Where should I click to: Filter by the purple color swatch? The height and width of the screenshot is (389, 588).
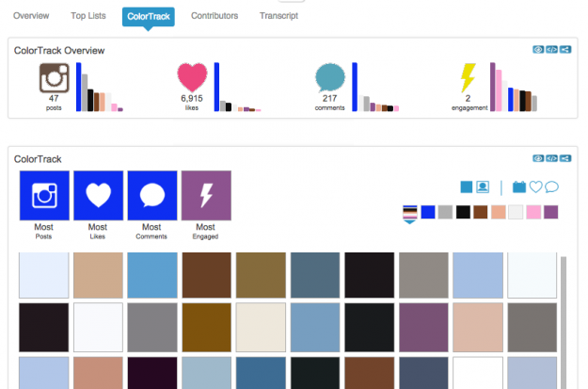pyautogui.click(x=551, y=212)
